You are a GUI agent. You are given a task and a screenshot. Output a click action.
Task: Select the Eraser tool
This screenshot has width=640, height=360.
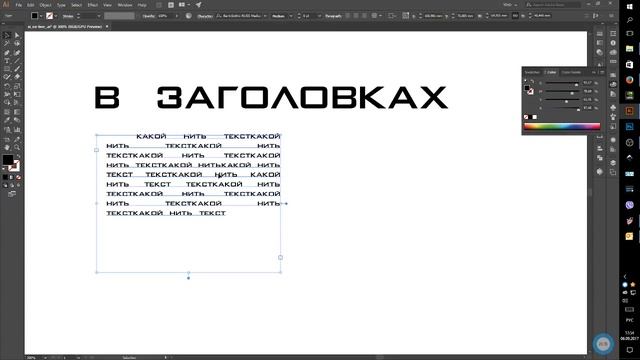tap(17, 77)
